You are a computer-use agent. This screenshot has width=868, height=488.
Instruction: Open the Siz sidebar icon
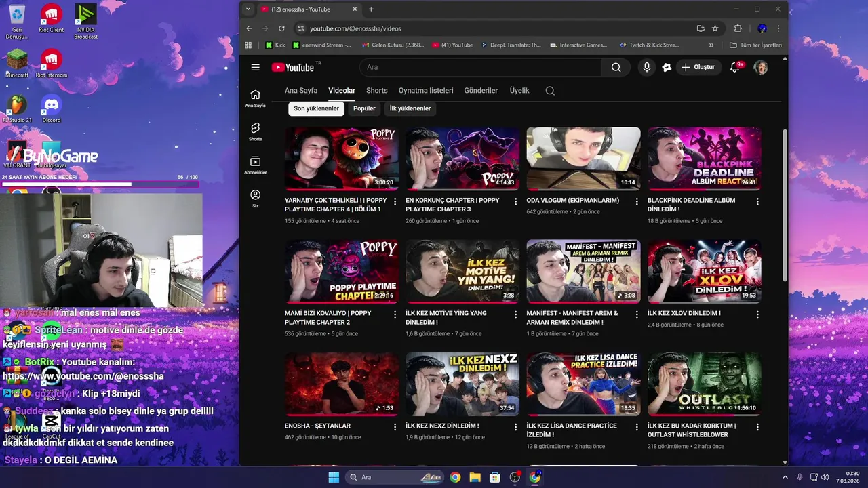pyautogui.click(x=255, y=198)
